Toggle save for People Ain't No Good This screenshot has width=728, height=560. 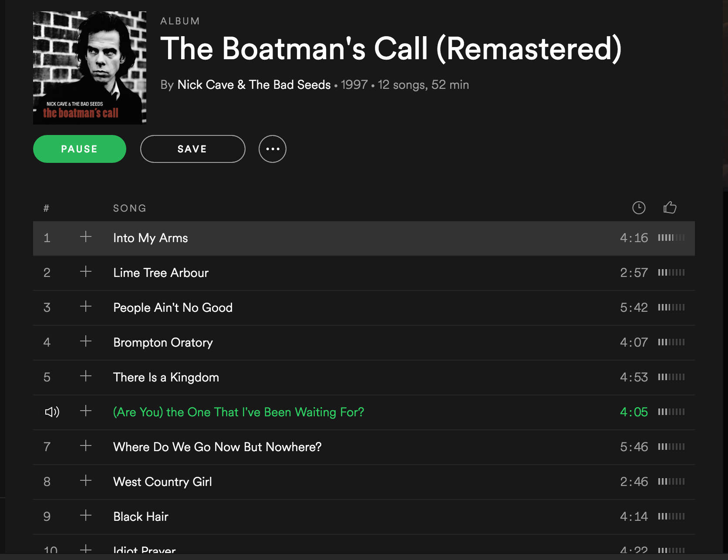pyautogui.click(x=86, y=307)
